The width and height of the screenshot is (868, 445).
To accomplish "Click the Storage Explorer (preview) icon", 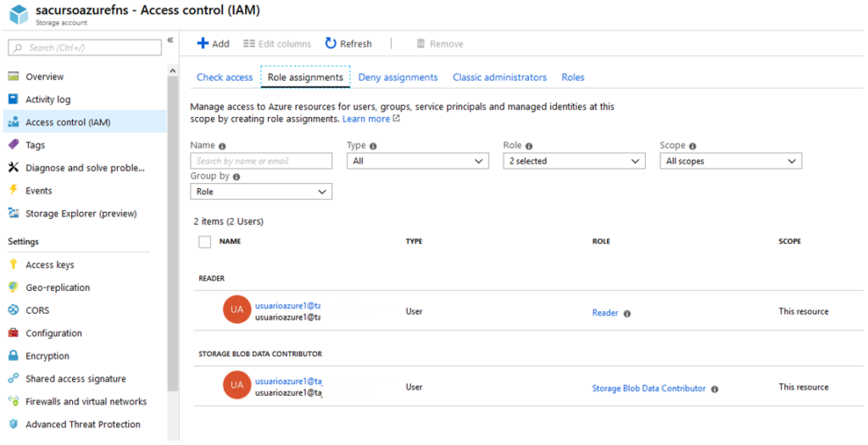I will (14, 213).
